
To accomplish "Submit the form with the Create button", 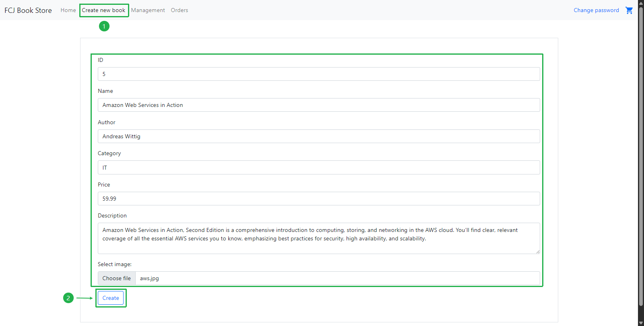I will click(x=111, y=298).
